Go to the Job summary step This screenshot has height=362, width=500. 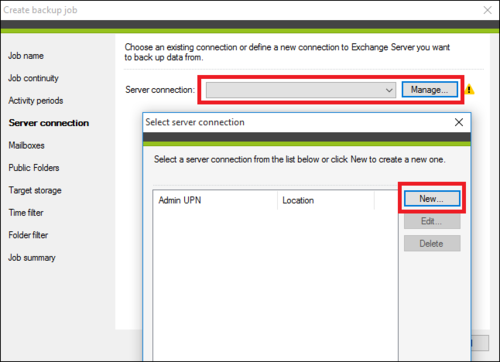coord(32,258)
